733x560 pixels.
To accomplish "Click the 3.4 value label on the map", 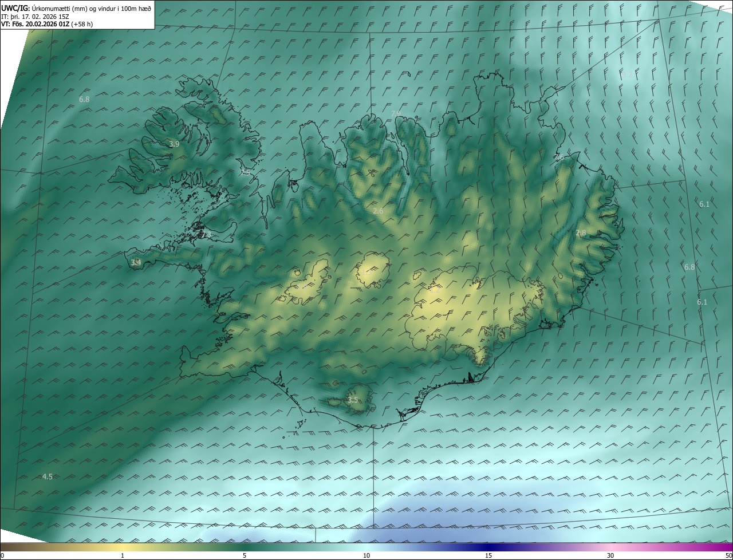I will [136, 262].
